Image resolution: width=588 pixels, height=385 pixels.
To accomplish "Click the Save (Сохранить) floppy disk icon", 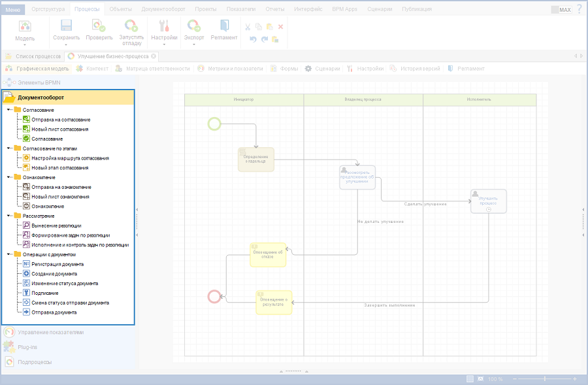I will click(66, 27).
